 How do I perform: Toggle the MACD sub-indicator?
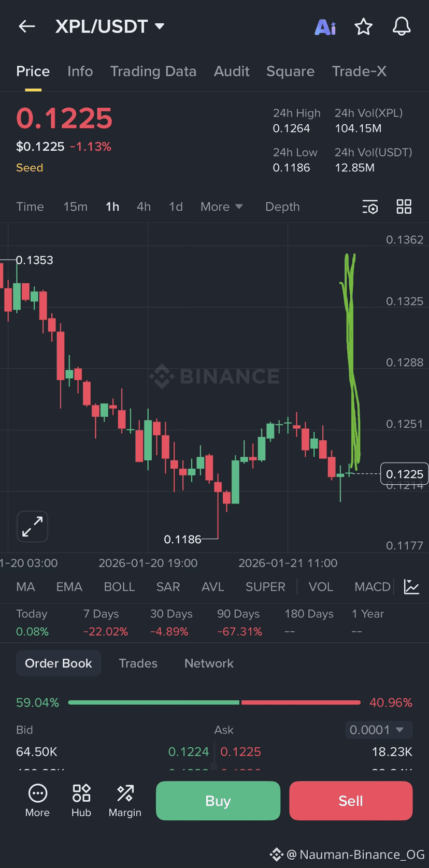(x=373, y=587)
